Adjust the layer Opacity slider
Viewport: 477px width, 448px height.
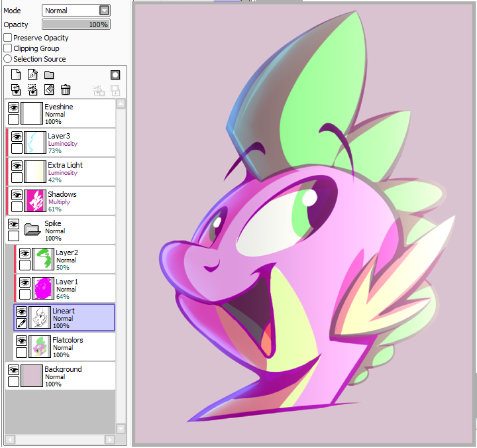76,25
